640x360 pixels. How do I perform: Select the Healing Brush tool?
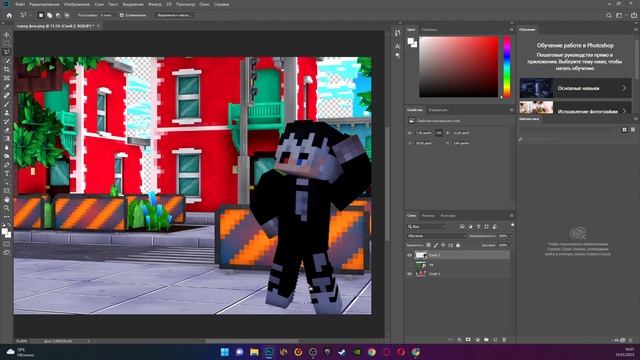(7, 95)
